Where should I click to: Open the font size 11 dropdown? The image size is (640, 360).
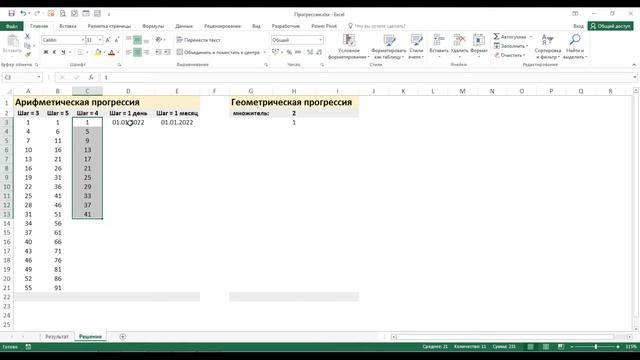(100, 40)
